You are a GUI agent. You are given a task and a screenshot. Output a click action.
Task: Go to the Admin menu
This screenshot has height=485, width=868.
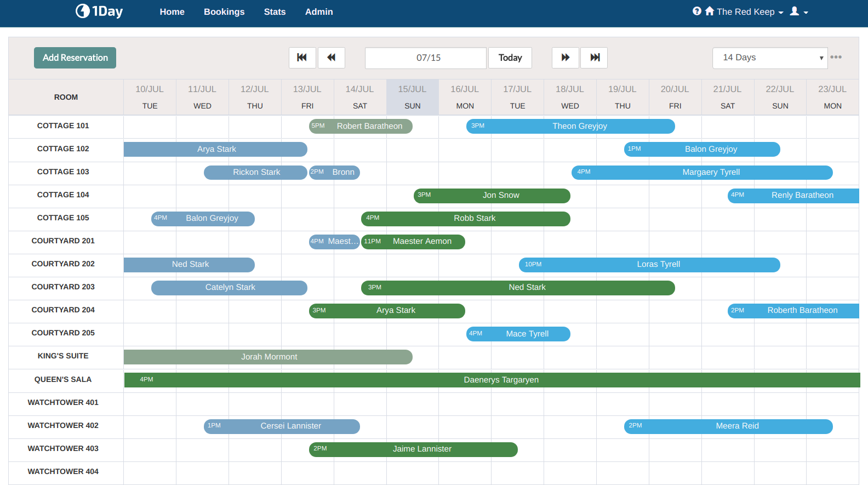(x=319, y=12)
